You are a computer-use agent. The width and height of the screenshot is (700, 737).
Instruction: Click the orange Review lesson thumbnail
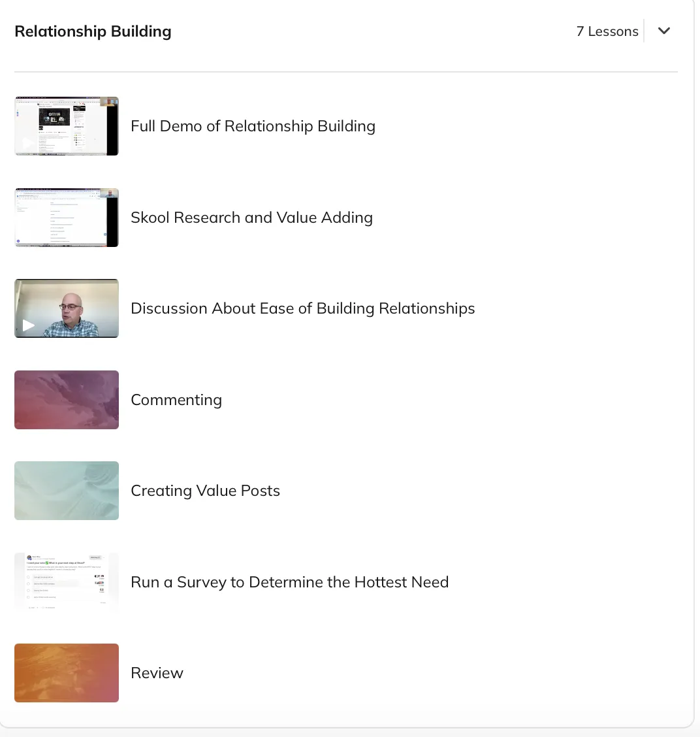[66, 673]
